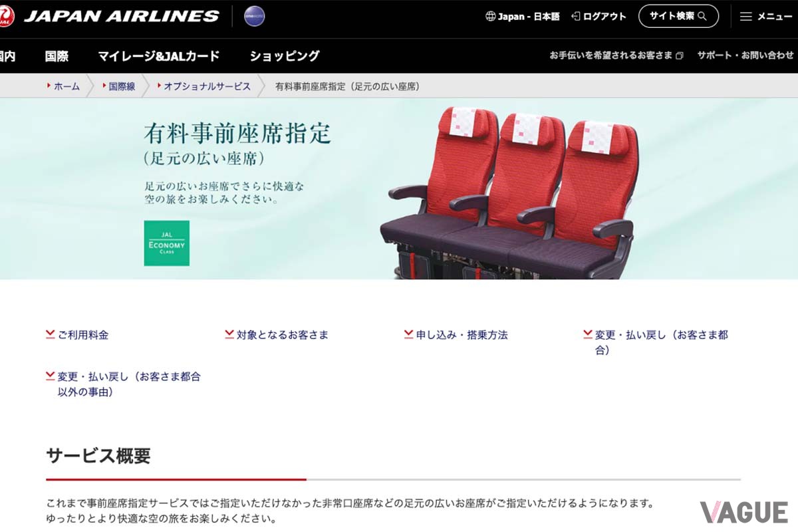Screen dimensions: 798x532
Task: Click breadcrumb text 有料事前座席指定（足元の広い座席）
Action: tap(348, 86)
